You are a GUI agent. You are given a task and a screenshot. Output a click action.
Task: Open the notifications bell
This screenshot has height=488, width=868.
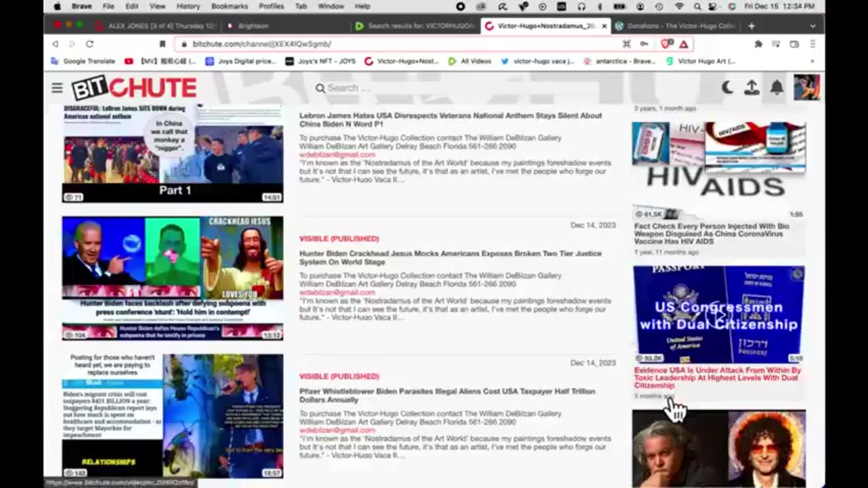coord(777,87)
